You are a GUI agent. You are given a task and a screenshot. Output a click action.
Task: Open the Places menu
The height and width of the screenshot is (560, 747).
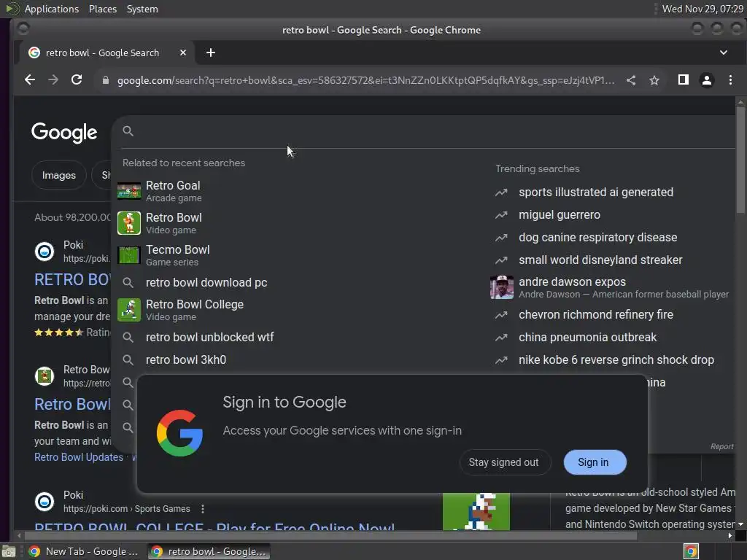[x=102, y=9]
